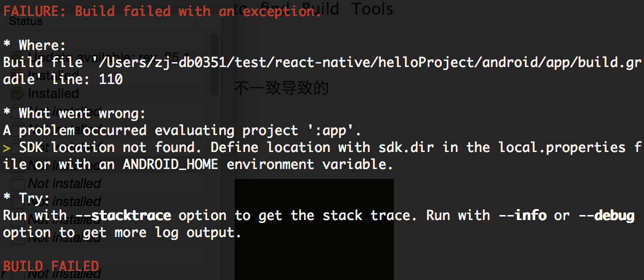Click the black redacted rectangle
644x280 pixels.
(314, 229)
